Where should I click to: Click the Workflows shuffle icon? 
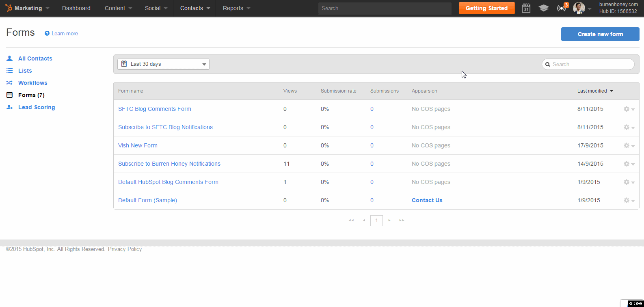coord(9,83)
